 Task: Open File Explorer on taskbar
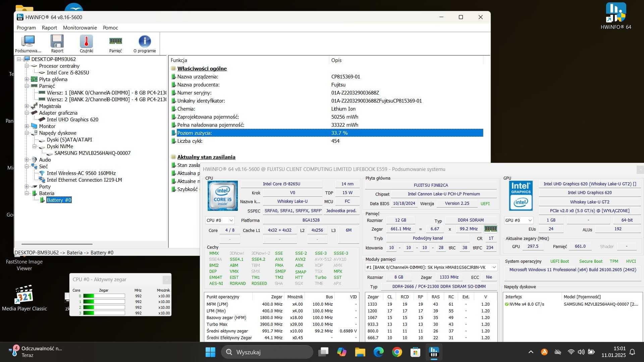[x=360, y=352]
